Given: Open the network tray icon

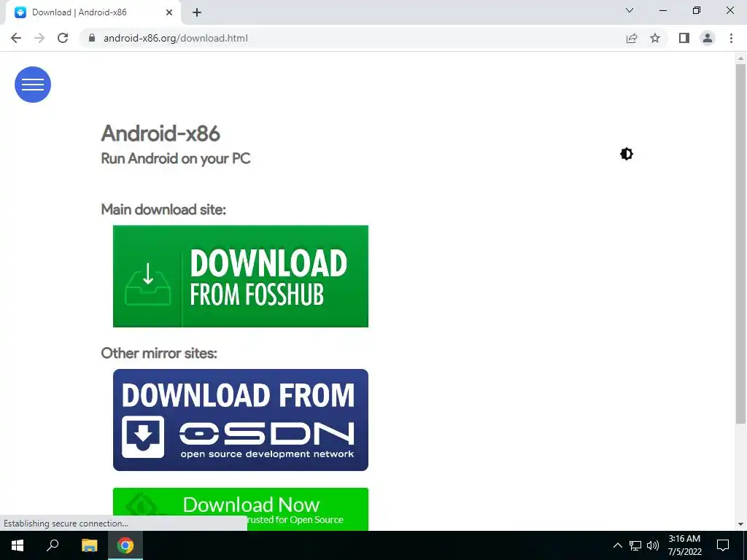Looking at the screenshot, I should (635, 545).
